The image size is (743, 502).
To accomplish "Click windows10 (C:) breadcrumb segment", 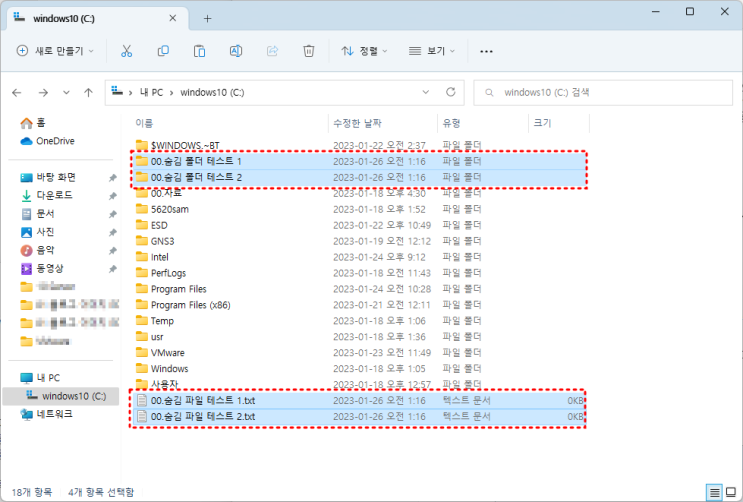I will click(212, 92).
